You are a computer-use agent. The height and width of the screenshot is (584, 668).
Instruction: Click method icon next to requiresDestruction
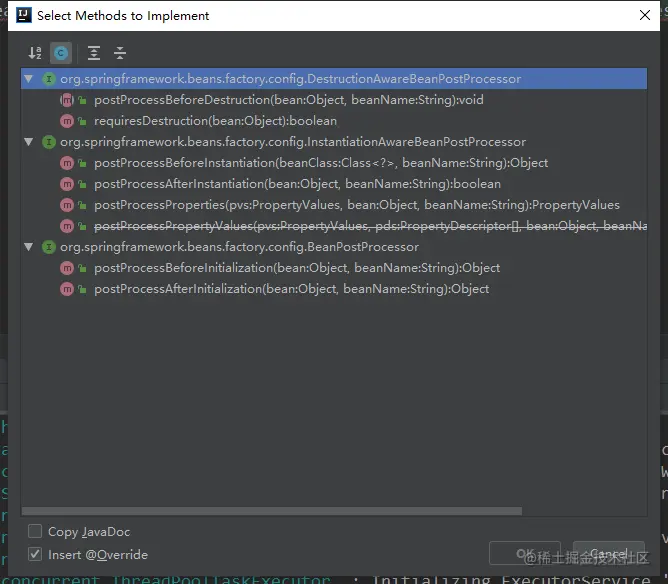(x=67, y=121)
